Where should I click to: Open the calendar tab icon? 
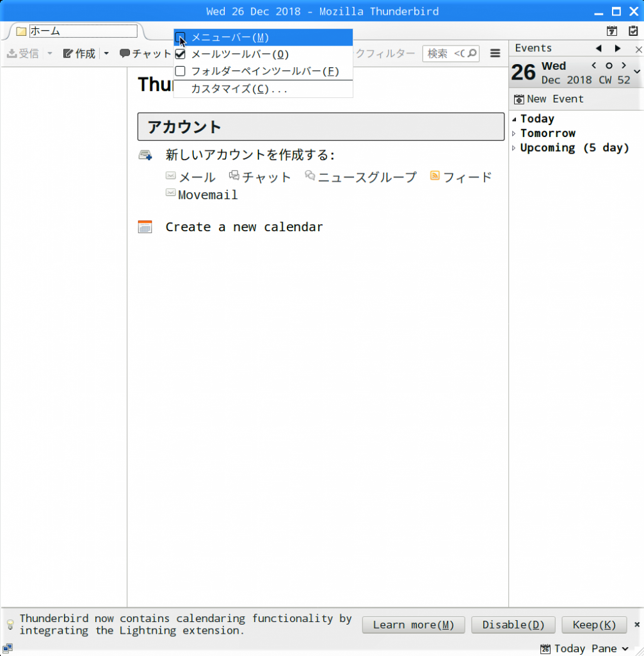click(x=612, y=31)
